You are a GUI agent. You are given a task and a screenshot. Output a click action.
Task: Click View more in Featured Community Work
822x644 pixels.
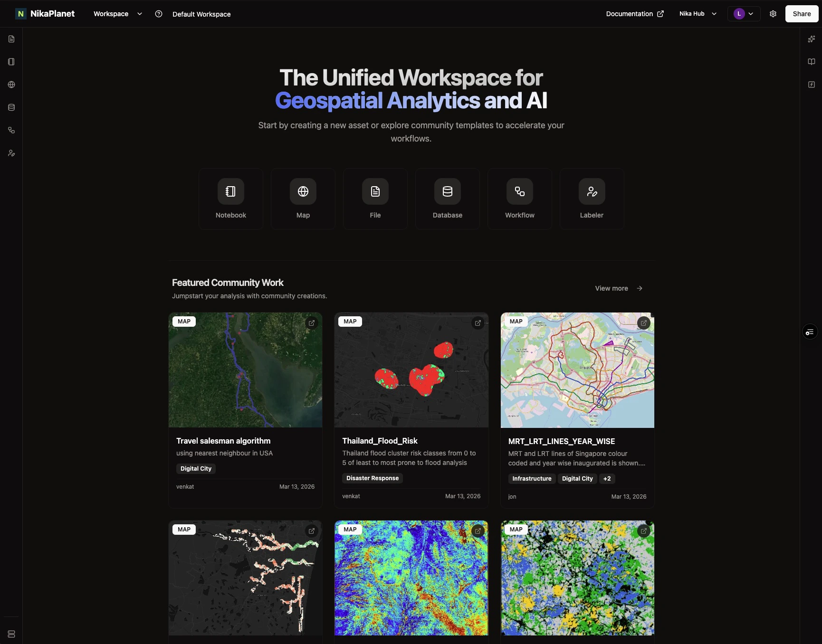click(611, 288)
